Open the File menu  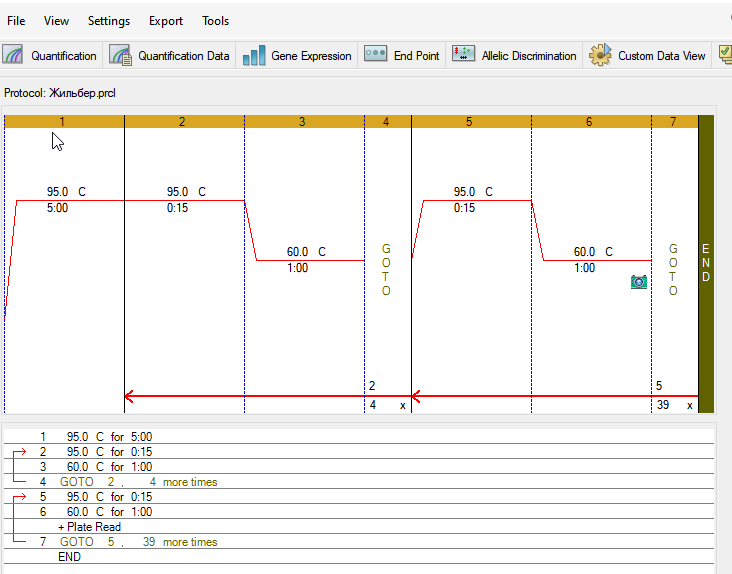(16, 20)
